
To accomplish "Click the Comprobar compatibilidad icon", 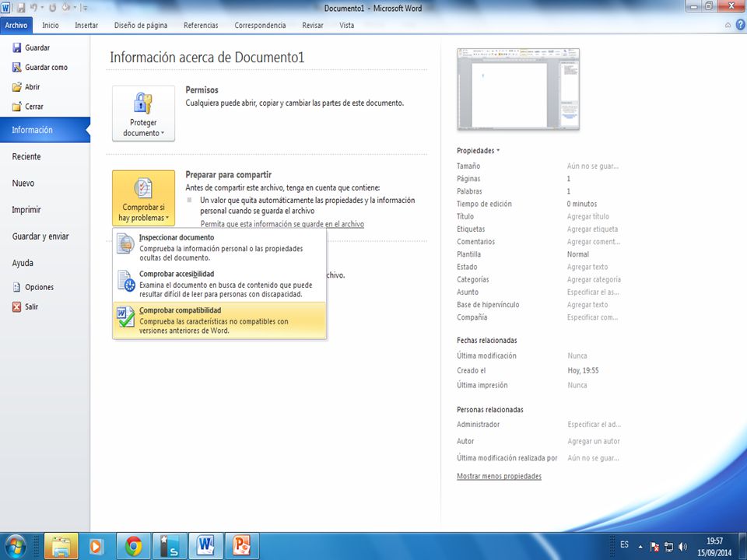I will (x=126, y=317).
